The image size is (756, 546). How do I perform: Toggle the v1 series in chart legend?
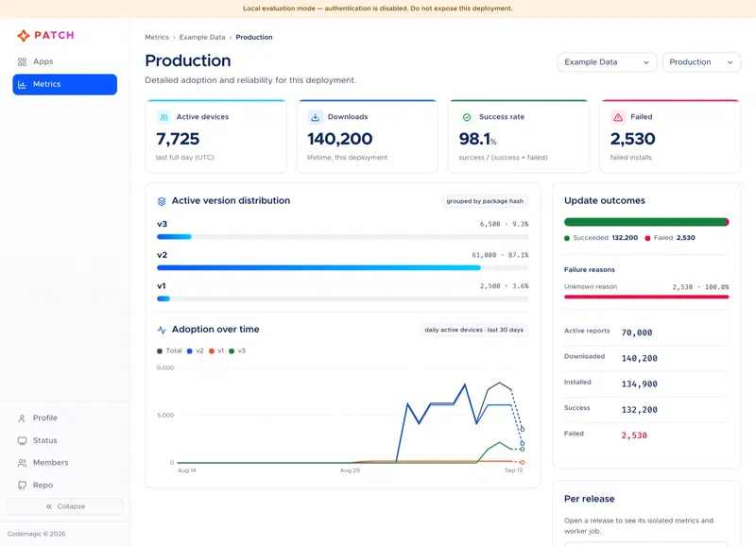(x=216, y=350)
